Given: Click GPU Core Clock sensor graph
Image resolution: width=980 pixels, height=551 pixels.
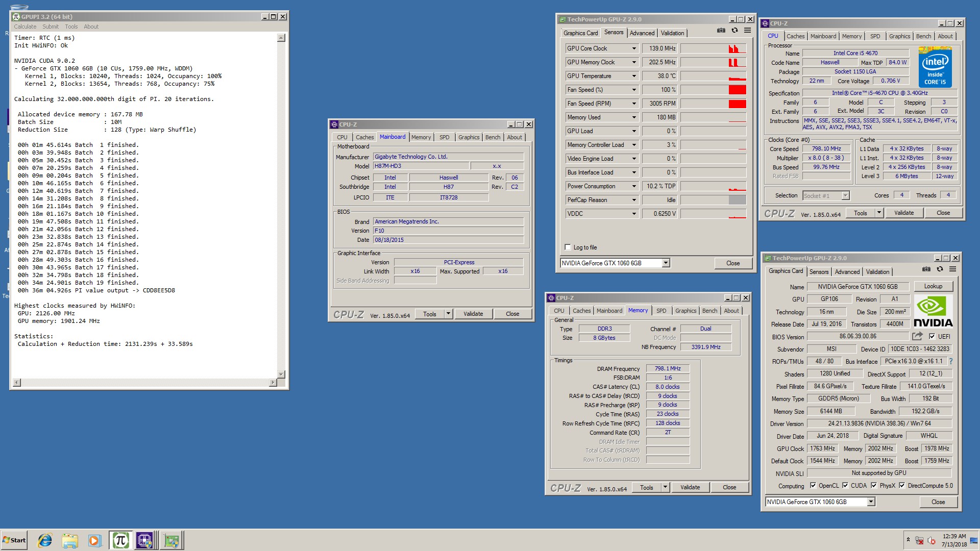Looking at the screenshot, I should 713,48.
